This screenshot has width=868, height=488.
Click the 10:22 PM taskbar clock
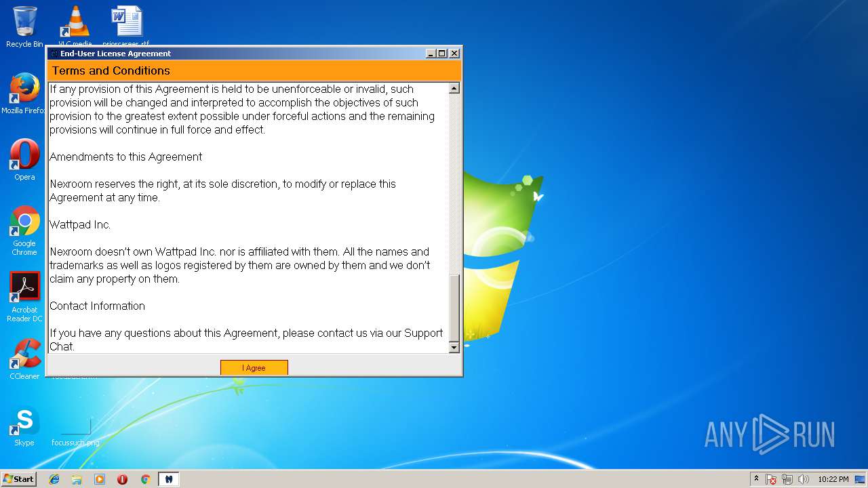(x=833, y=479)
